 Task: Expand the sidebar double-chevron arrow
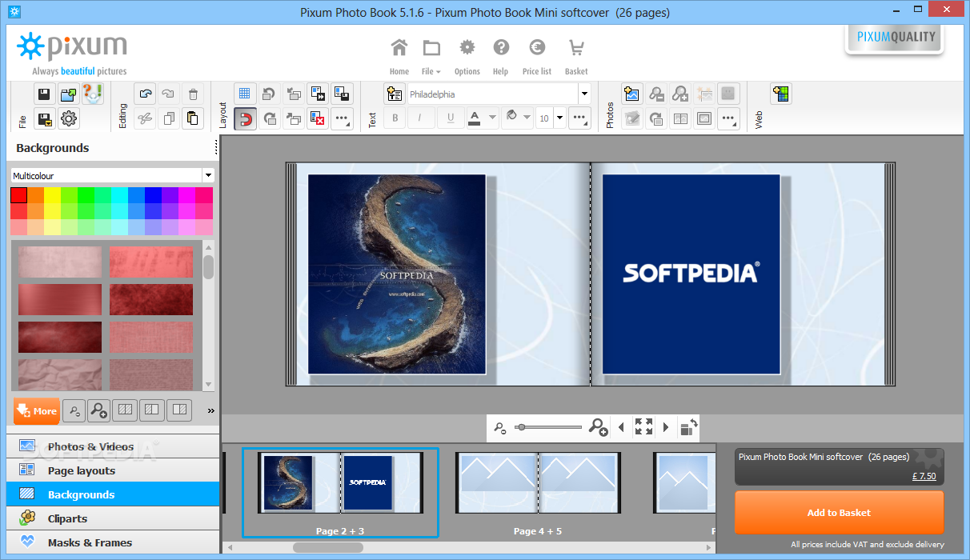click(x=211, y=411)
